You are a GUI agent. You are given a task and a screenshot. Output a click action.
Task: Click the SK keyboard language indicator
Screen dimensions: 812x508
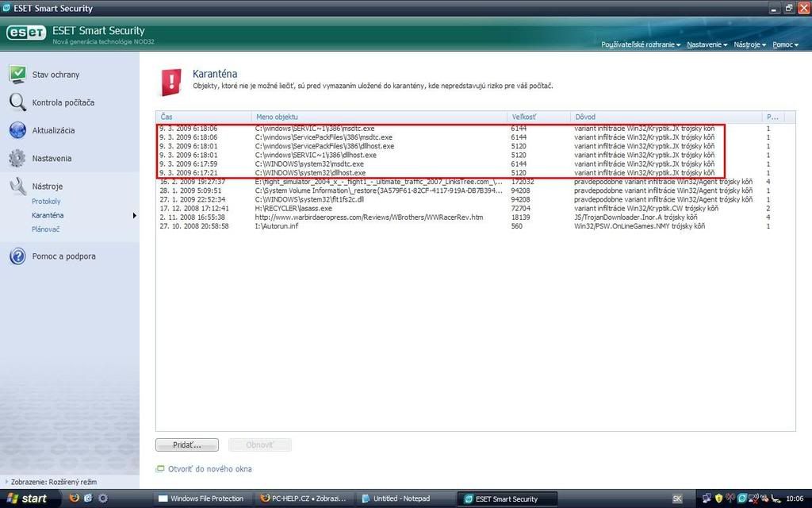(x=677, y=498)
